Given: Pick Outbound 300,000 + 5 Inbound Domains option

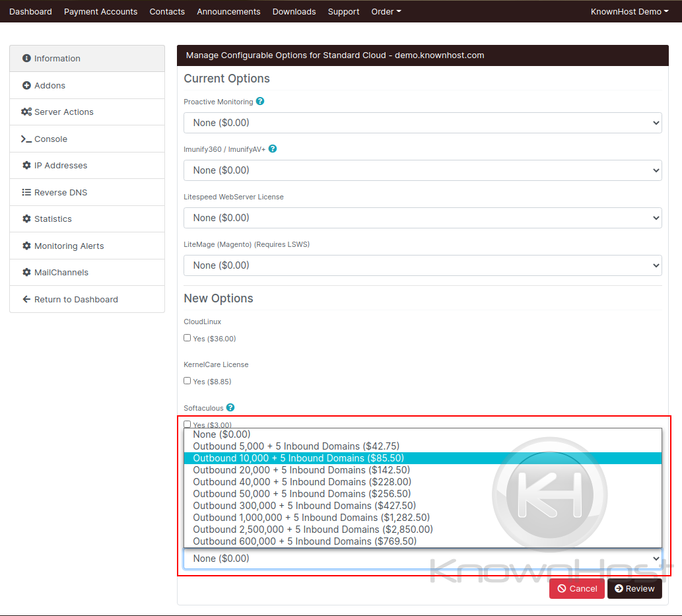Looking at the screenshot, I should click(x=423, y=506).
